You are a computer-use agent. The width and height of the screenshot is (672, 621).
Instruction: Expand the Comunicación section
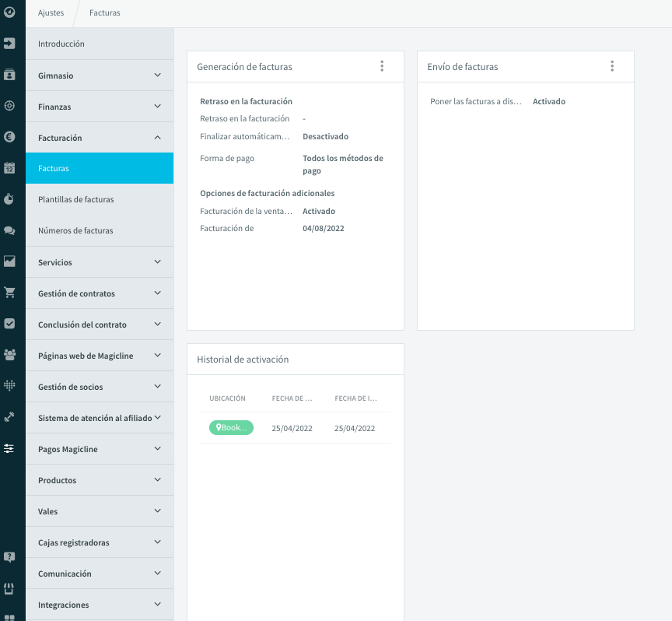click(x=100, y=574)
